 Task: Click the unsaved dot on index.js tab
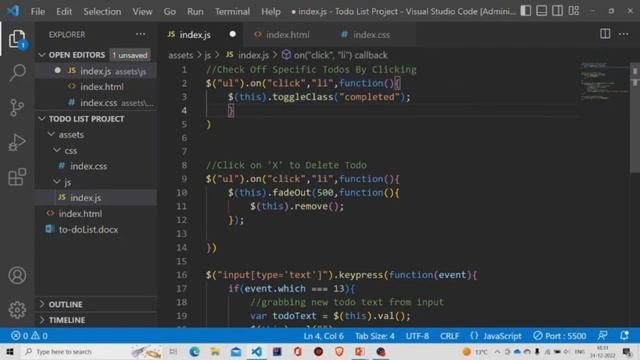click(232, 34)
